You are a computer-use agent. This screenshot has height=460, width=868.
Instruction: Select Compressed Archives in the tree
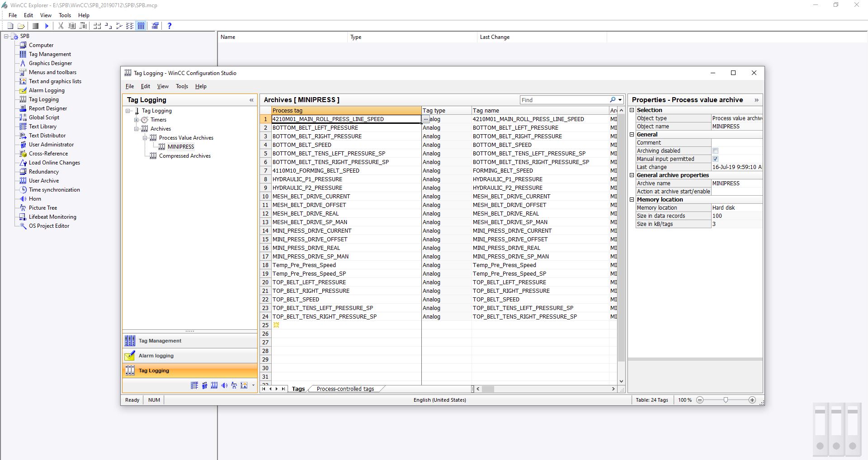pyautogui.click(x=184, y=156)
